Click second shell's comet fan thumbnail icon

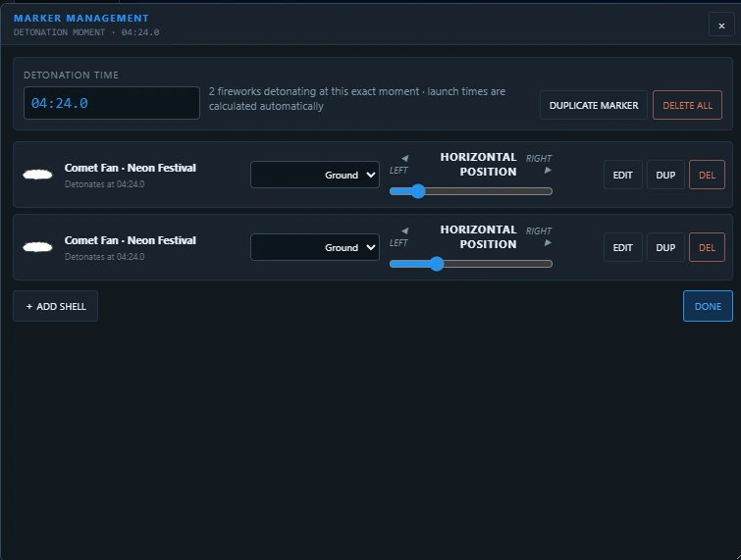pos(38,247)
